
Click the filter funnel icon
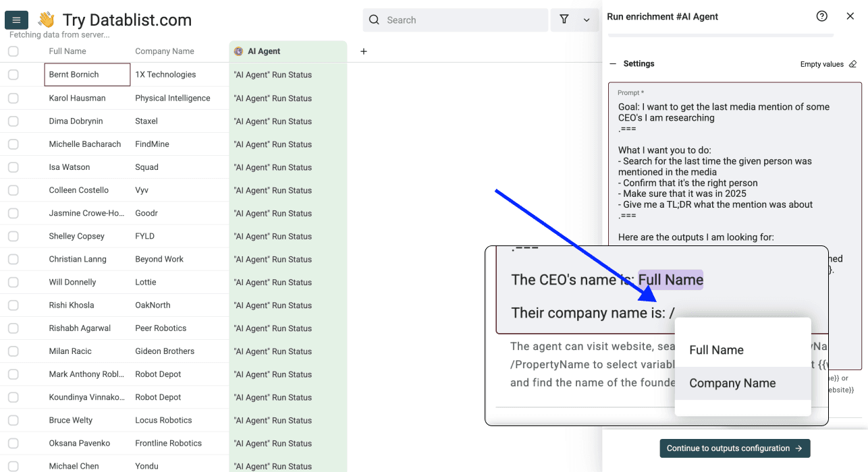click(x=564, y=20)
